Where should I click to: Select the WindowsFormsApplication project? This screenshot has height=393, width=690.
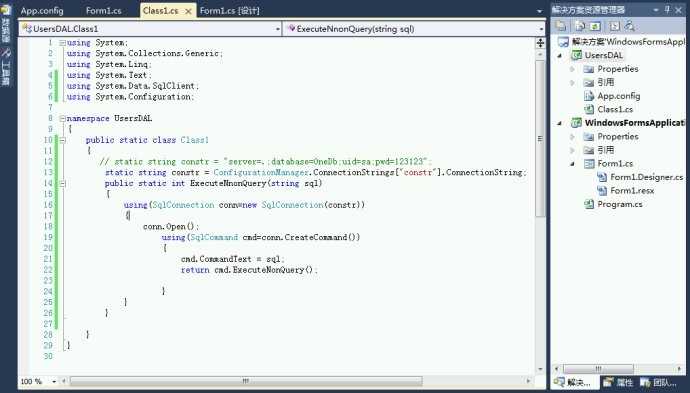635,123
